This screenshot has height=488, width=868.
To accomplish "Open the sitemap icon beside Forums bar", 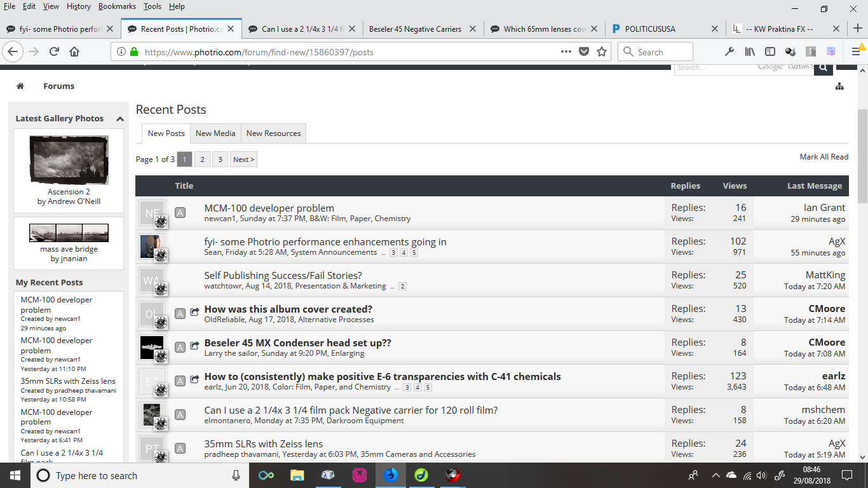I will tap(839, 86).
